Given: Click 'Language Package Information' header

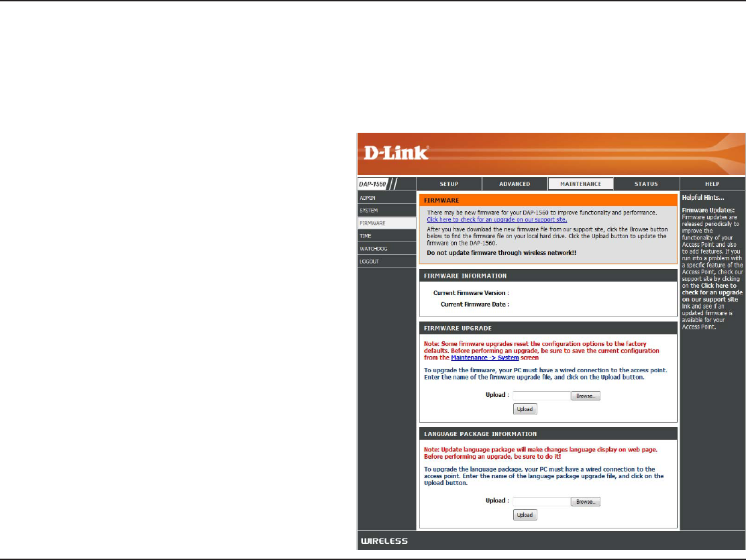Looking at the screenshot, I should (x=548, y=434).
